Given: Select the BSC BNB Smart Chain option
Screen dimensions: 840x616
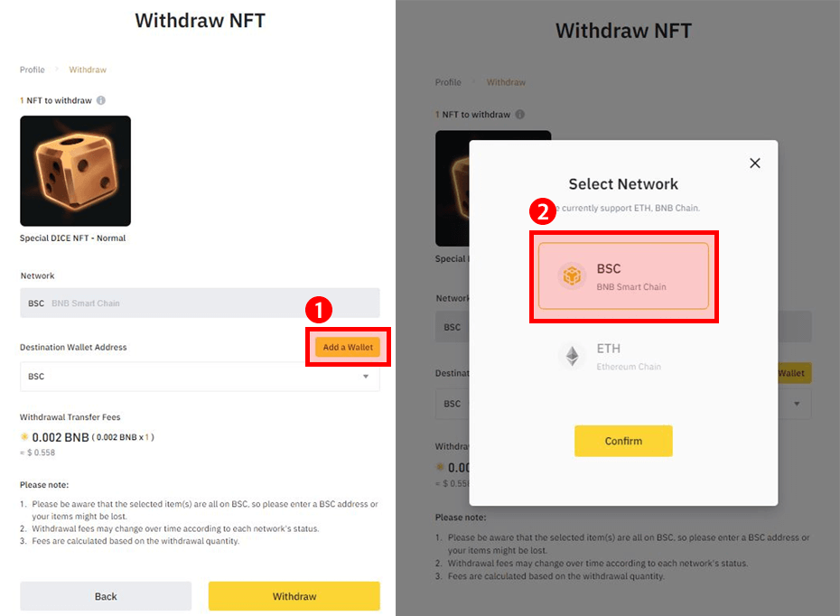Looking at the screenshot, I should [x=623, y=276].
